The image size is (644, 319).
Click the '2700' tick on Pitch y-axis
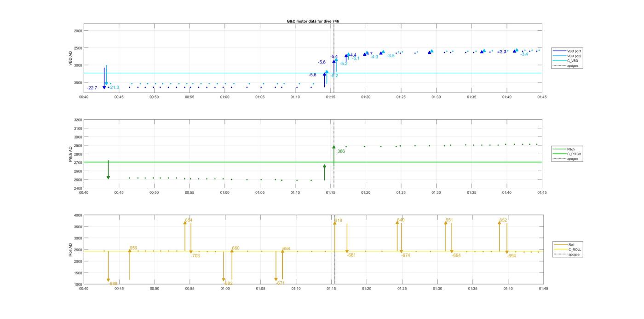(x=78, y=163)
